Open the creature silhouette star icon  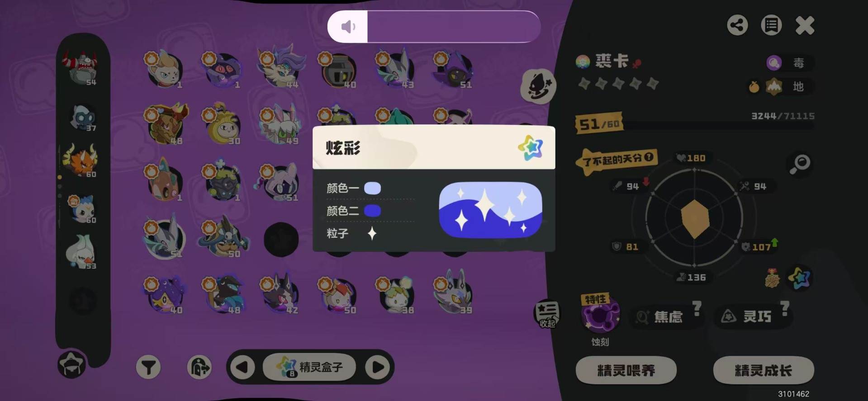coord(538,86)
